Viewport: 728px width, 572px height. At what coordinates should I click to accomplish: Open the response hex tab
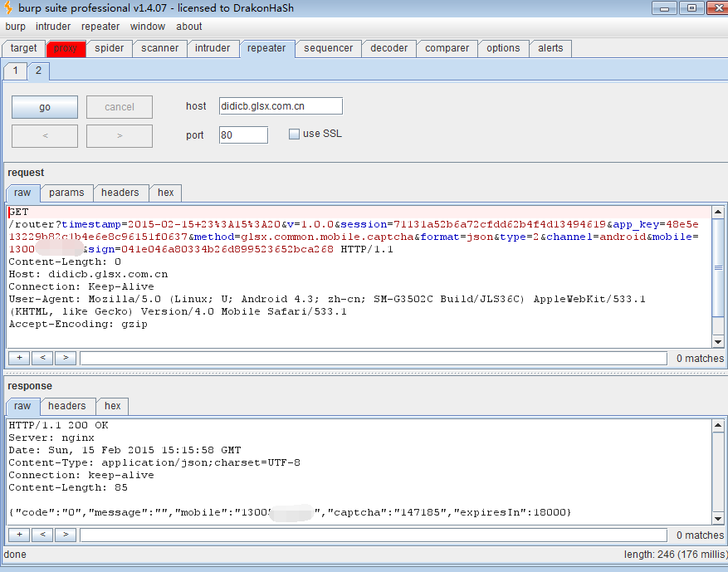pos(113,406)
